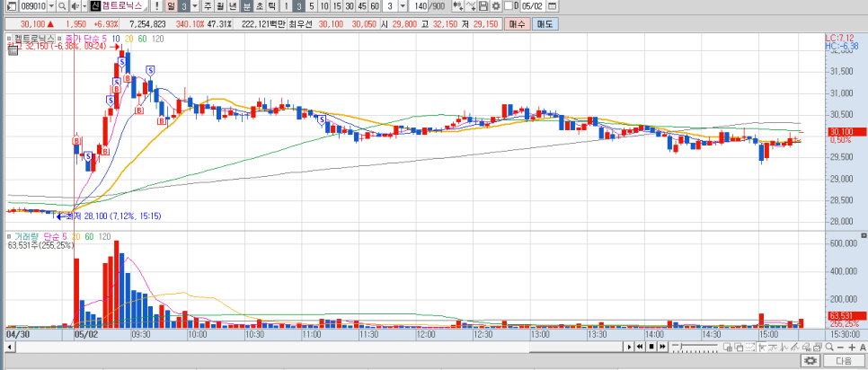Click the 종가 단순 moving average legend

pyautogui.click(x=85, y=38)
